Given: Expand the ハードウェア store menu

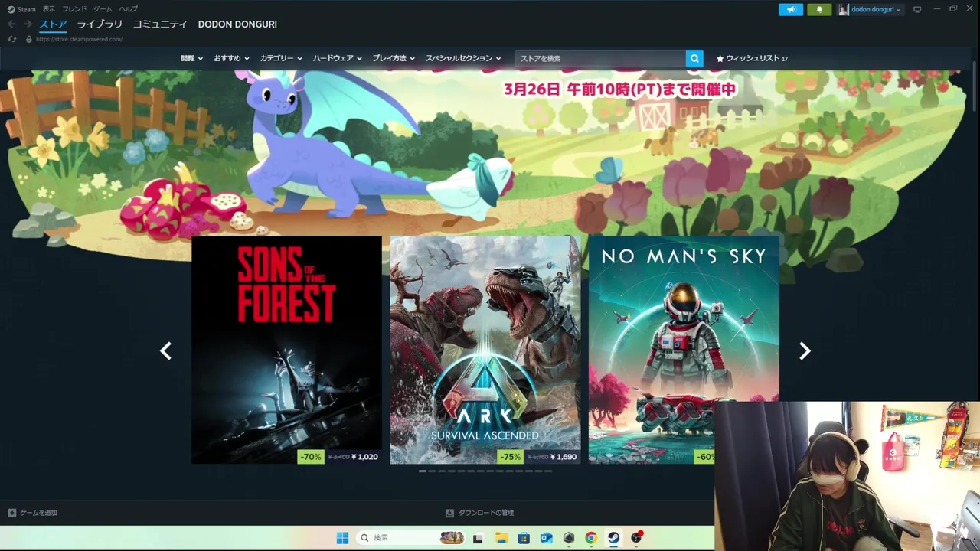Looking at the screenshot, I should 337,58.
